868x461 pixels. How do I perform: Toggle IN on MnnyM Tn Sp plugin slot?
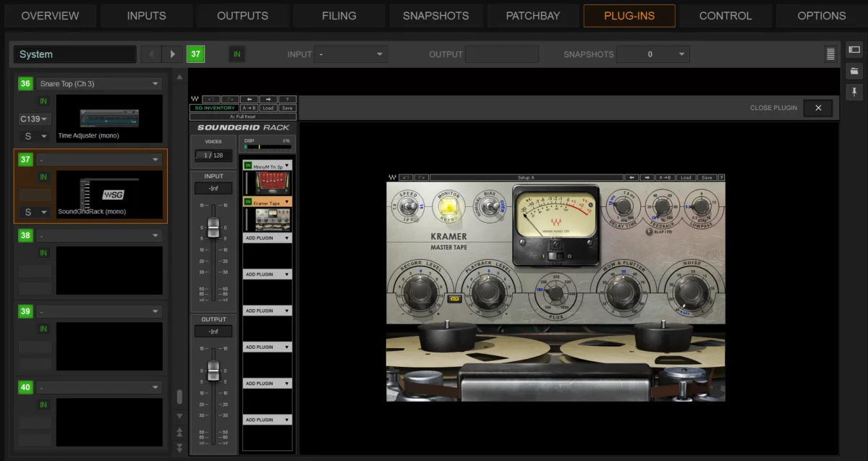tap(248, 166)
